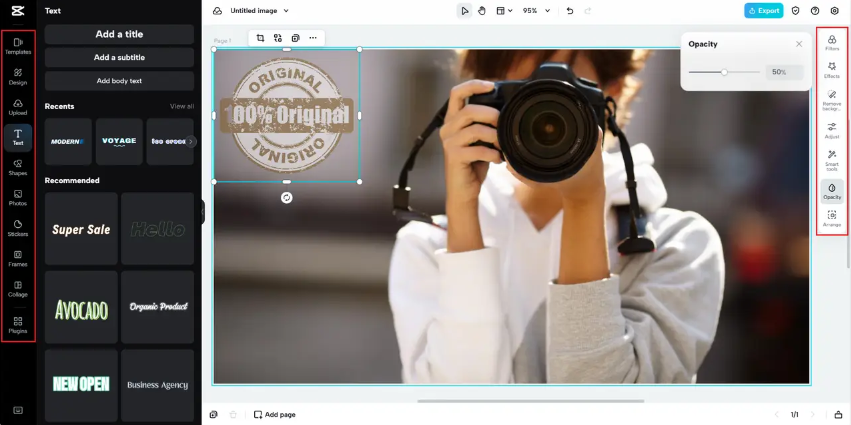851x425 pixels.
Task: Click Add page at the bottom
Action: pyautogui.click(x=275, y=415)
